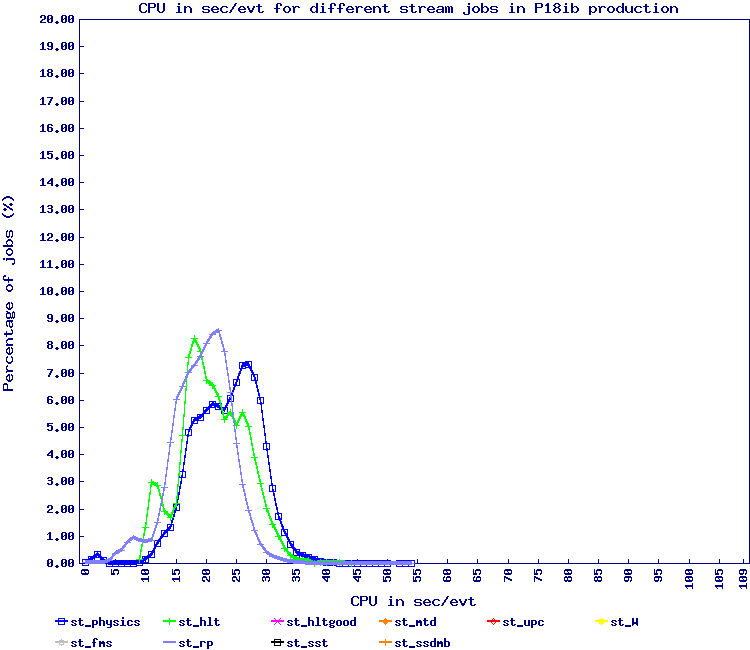Click the x-axis tick label 55
The image size is (750, 650).
click(x=417, y=575)
